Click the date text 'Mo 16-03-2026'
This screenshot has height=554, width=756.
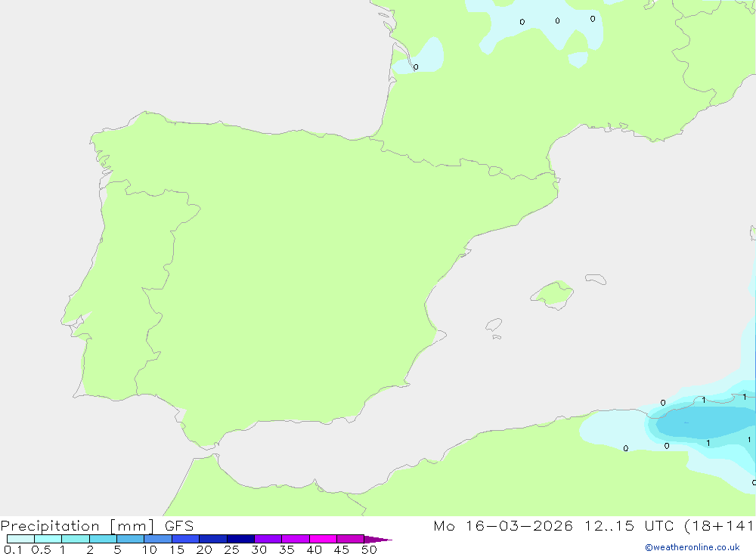[x=503, y=525]
